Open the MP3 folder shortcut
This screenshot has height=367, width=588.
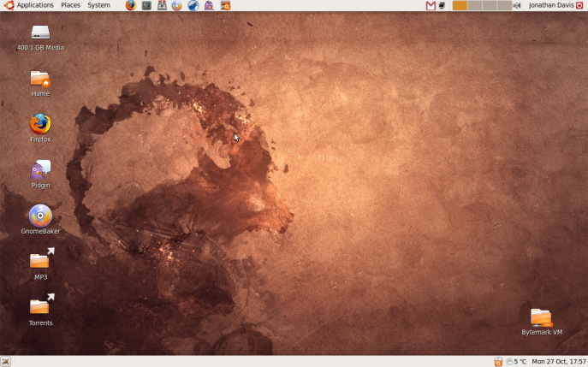pyautogui.click(x=40, y=260)
